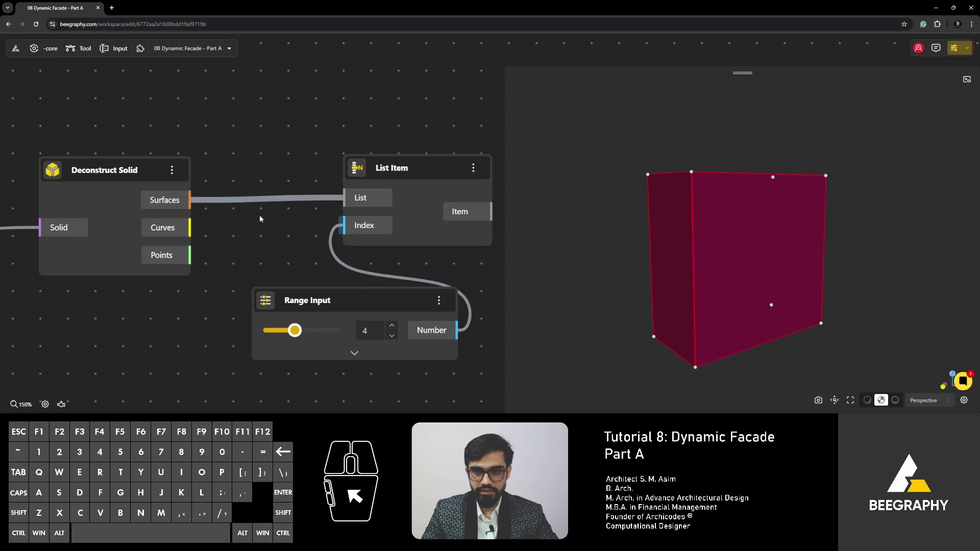Click the BeeGraphy logo icon in the toolbar
Viewport: 980px width, 551px height.
(16, 48)
